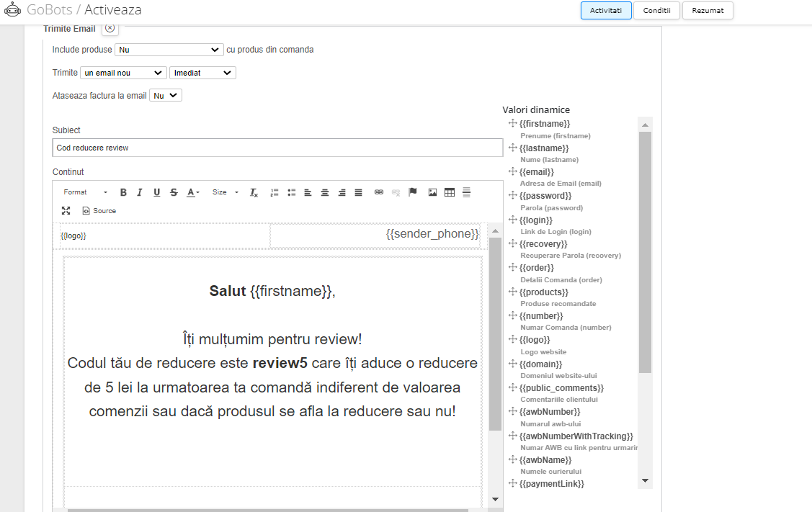Grab the move handle for {{firstname}}
812x512 pixels.
[513, 123]
